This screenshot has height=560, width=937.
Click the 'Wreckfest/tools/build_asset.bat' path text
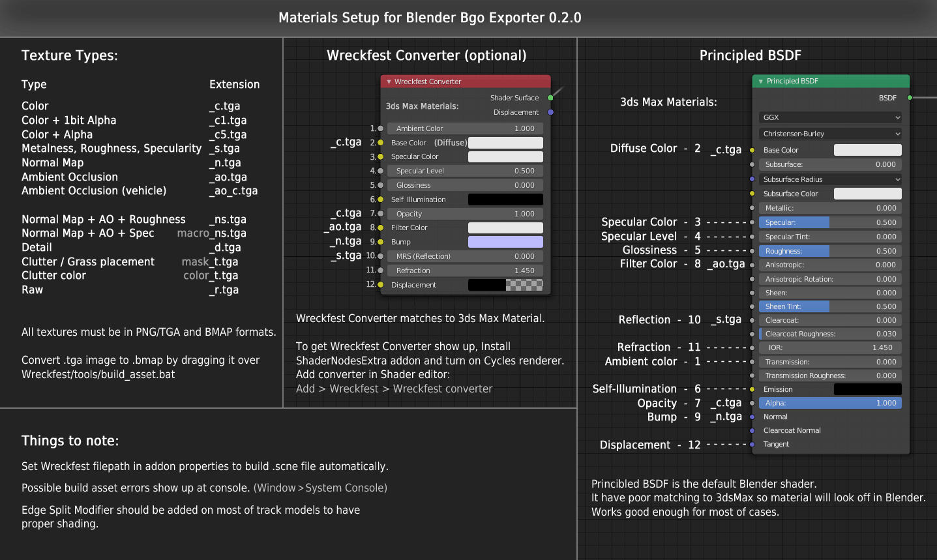pyautogui.click(x=98, y=375)
